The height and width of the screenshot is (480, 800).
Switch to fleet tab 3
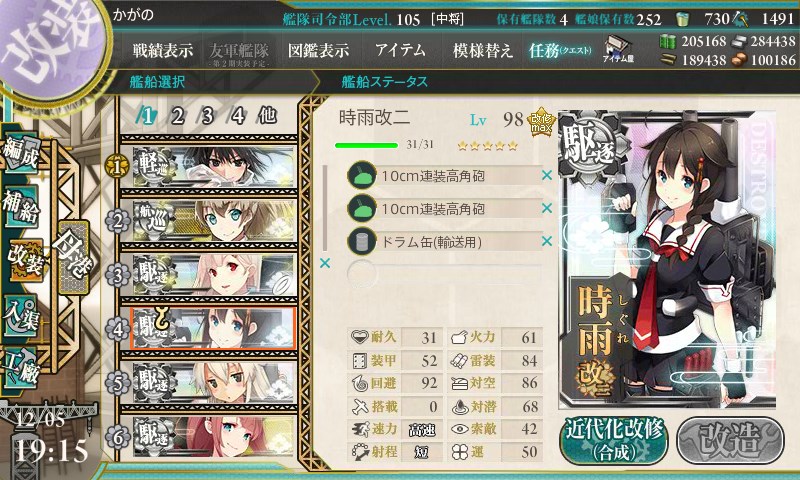click(207, 116)
